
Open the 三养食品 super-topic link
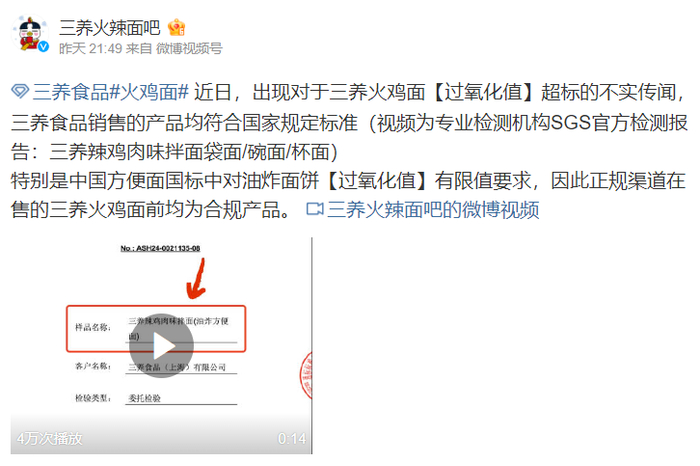point(71,92)
